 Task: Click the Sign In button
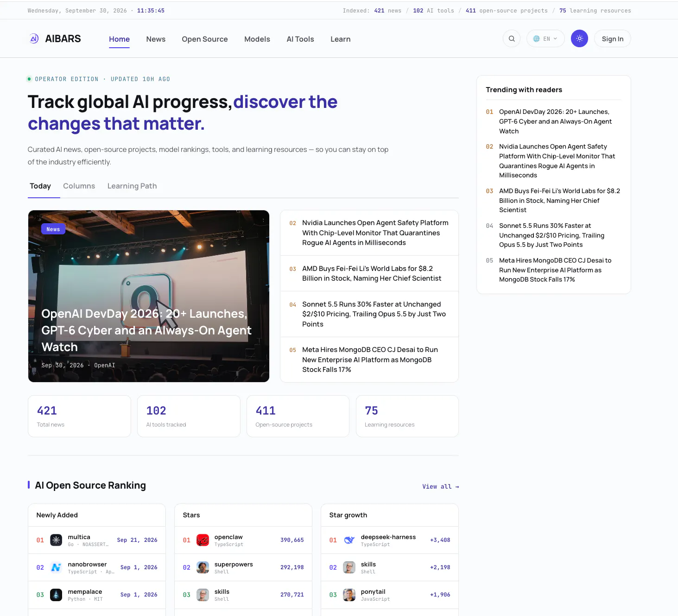click(612, 39)
